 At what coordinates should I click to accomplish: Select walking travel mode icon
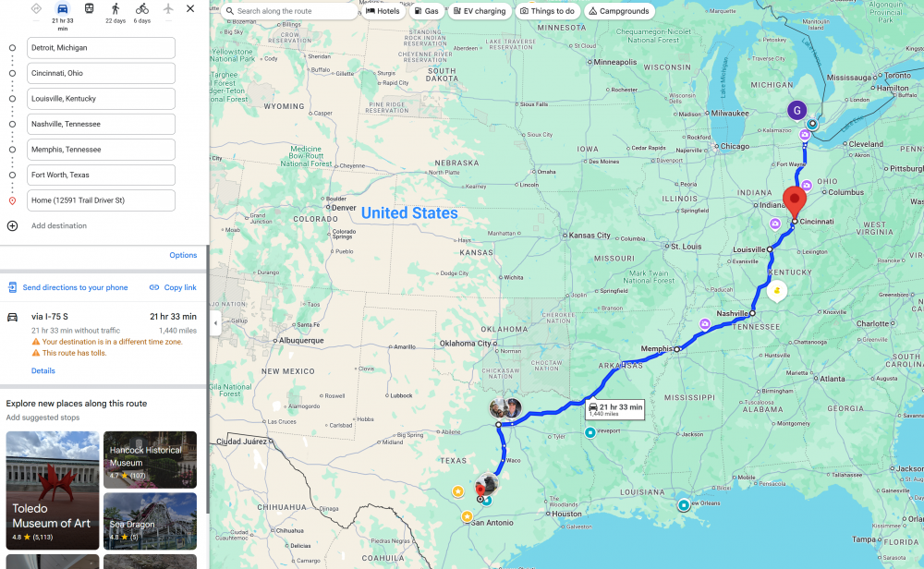[115, 9]
